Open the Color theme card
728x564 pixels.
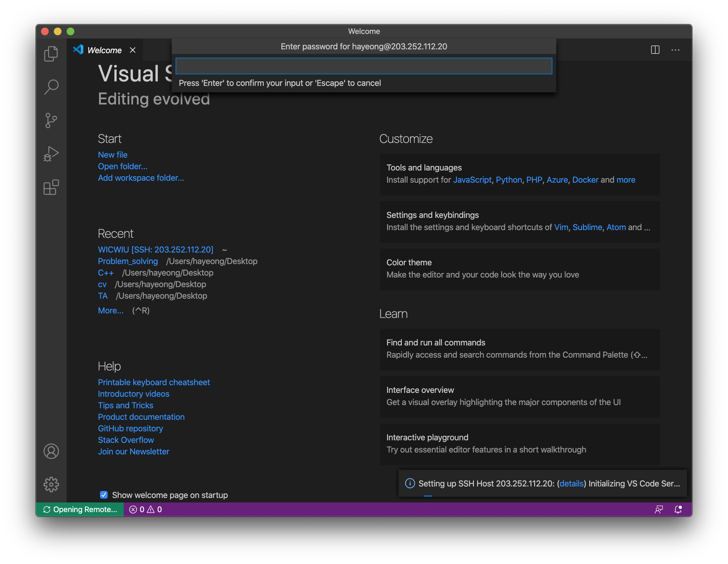[x=520, y=269]
